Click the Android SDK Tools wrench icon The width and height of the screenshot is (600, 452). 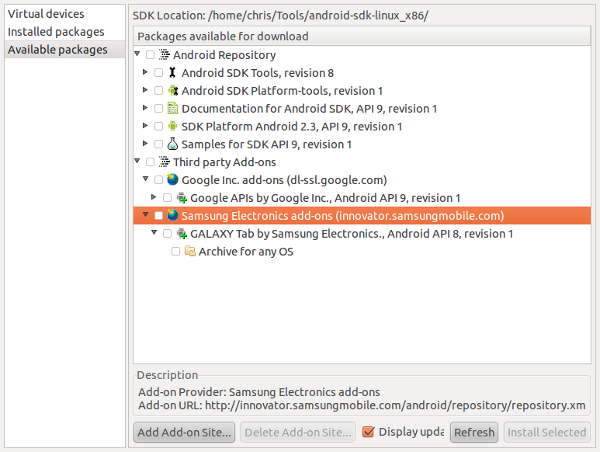coord(172,73)
